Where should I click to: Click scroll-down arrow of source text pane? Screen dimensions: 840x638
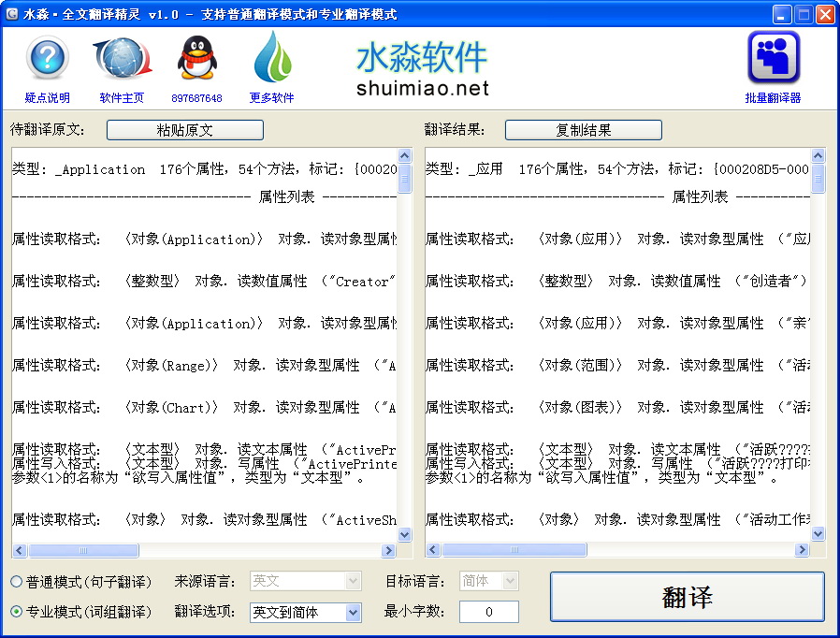(405, 534)
